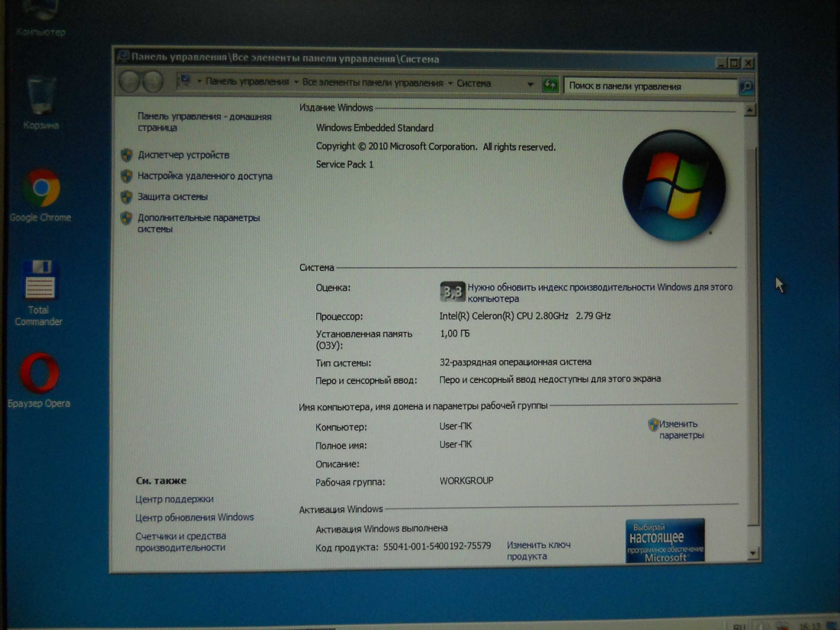Screen dimensions: 840x630
Task: Click the WORKGROUP value
Action: click(x=466, y=481)
